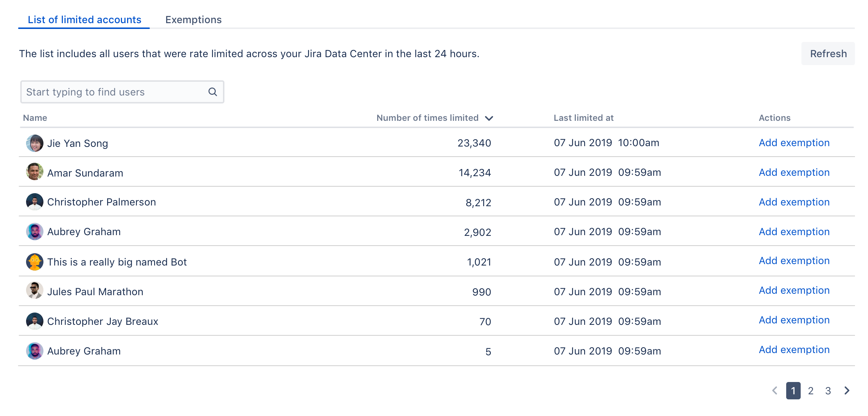This screenshot has height=416, width=868.
Task: Go to next page arrow
Action: pos(847,391)
